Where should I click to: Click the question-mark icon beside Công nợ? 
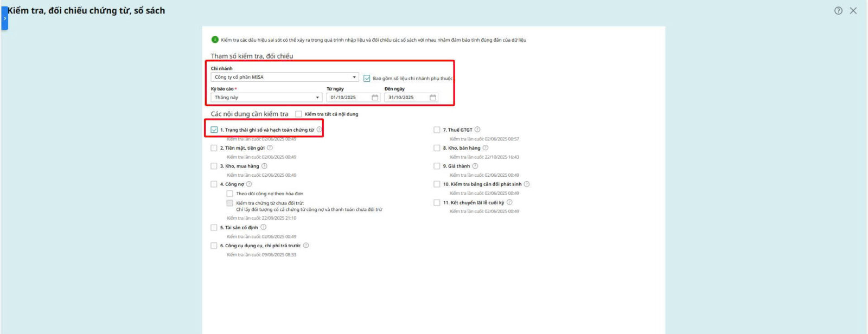click(249, 184)
